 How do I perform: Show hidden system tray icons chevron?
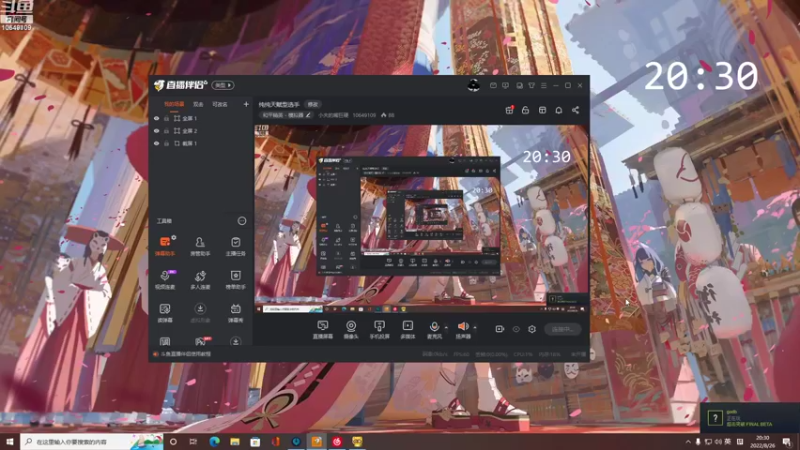click(x=688, y=442)
